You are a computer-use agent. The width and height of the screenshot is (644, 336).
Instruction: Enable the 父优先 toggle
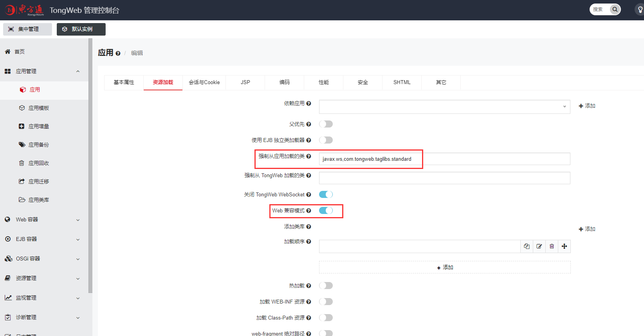[x=326, y=124]
